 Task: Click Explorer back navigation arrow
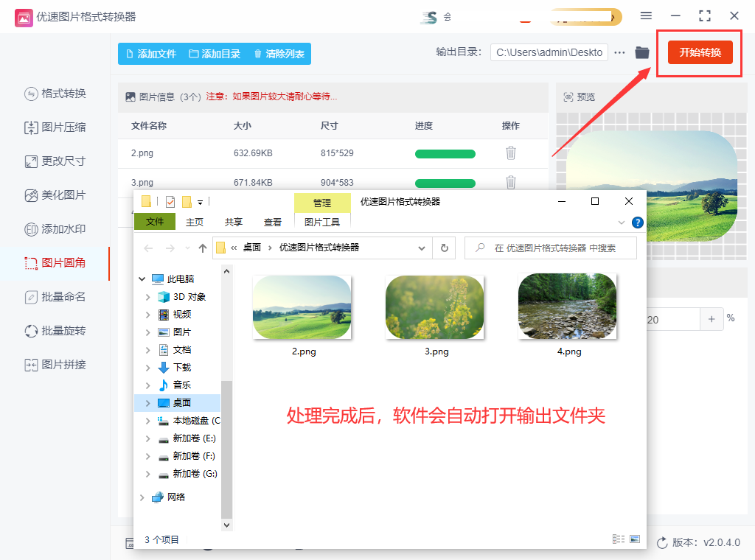click(x=148, y=248)
